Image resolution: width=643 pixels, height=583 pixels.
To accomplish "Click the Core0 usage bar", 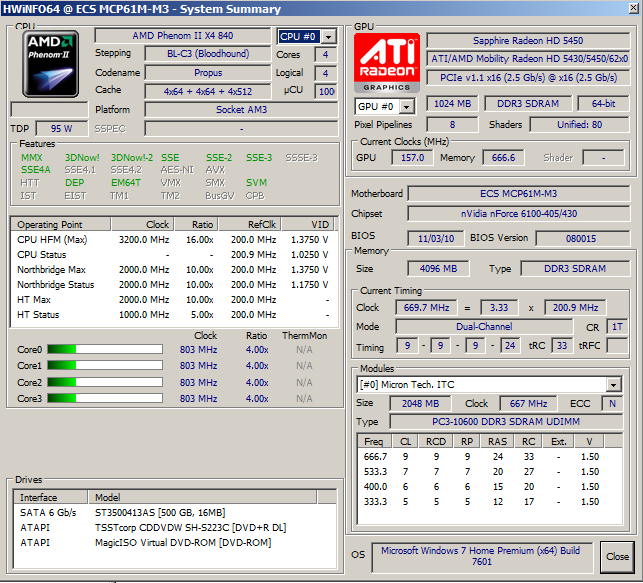I will (105, 349).
